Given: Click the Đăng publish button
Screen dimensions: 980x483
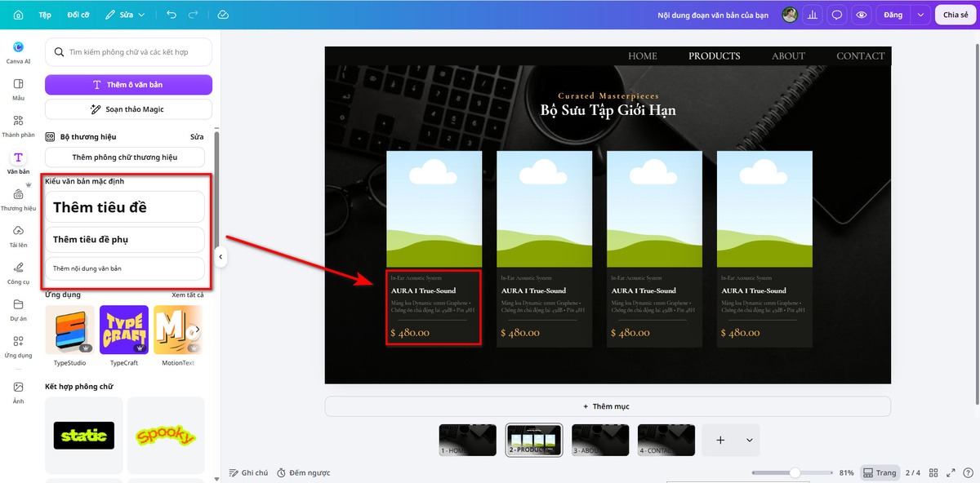Looking at the screenshot, I should coord(893,15).
